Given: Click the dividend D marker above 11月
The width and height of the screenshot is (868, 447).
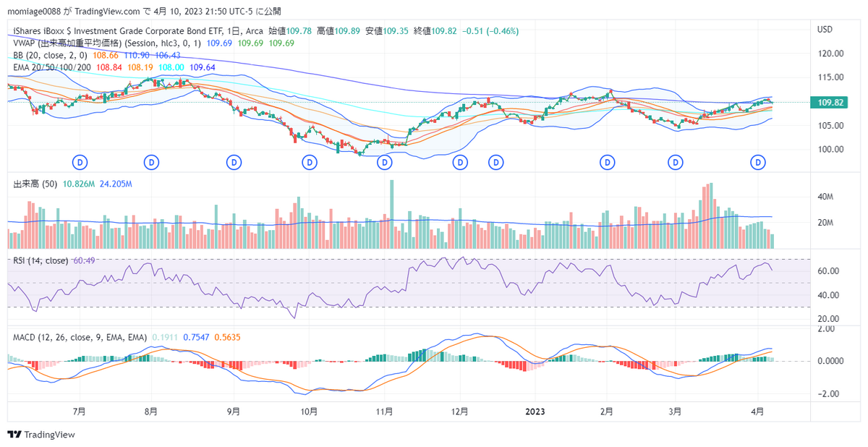Looking at the screenshot, I should click(384, 163).
